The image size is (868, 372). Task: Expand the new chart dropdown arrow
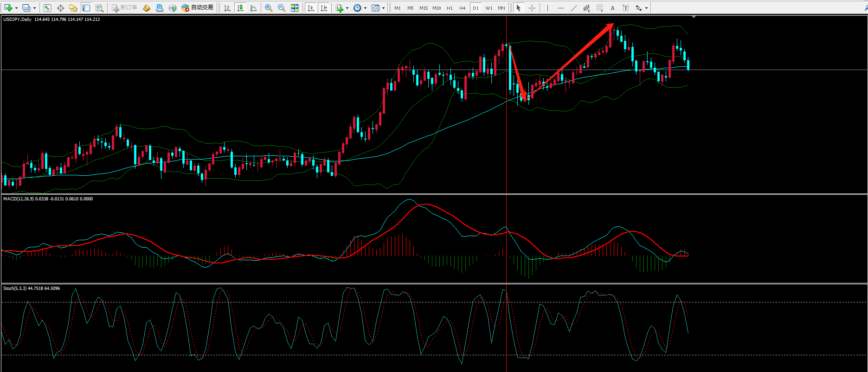pos(16,8)
